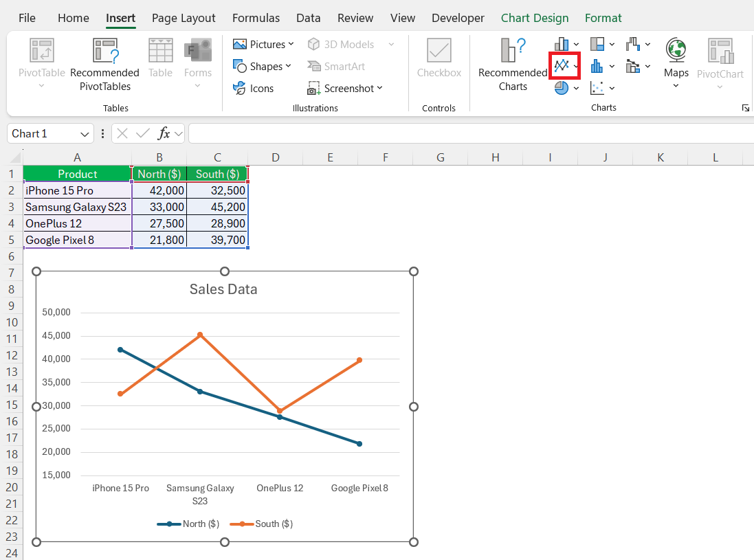
Task: Click the Sales Data chart title
Action: pos(223,289)
